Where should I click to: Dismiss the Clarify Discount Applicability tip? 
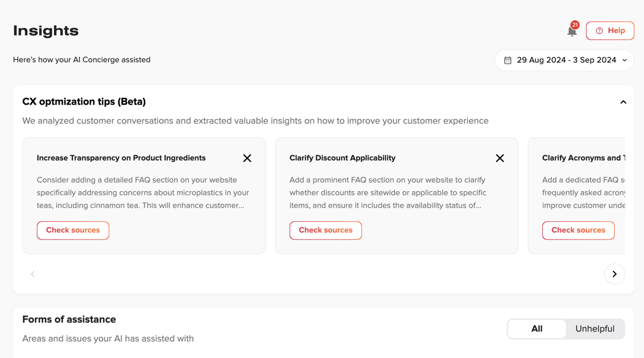500,158
